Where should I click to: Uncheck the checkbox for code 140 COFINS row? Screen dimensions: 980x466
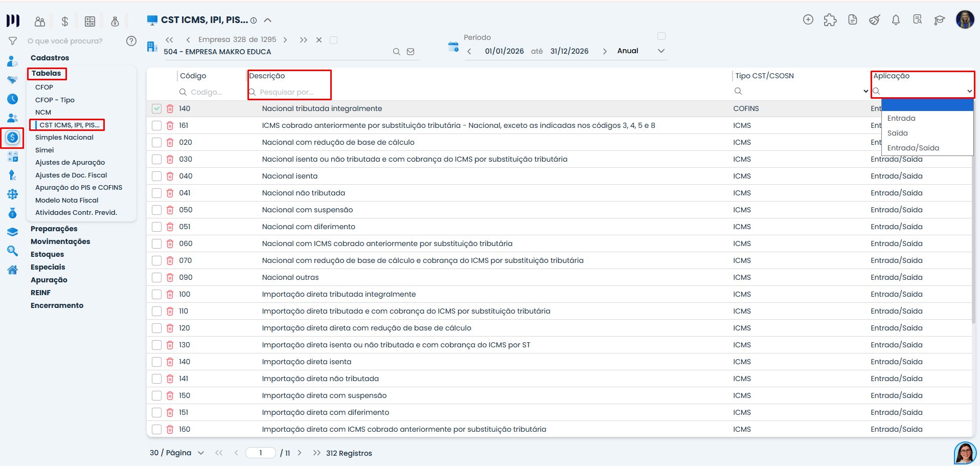[x=157, y=109]
